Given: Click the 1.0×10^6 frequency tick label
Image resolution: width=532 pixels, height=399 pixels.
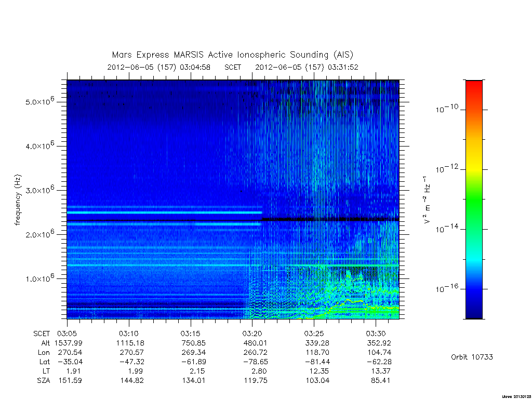Looking at the screenshot, I should 39,278.
